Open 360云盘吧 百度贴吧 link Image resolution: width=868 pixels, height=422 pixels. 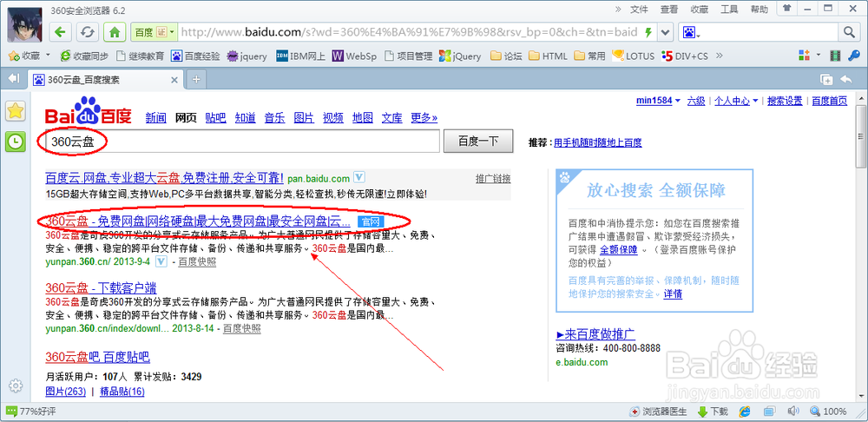[97, 357]
